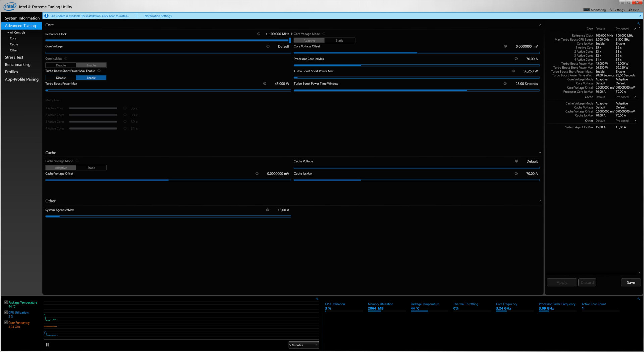The width and height of the screenshot is (644, 352).
Task: Click the update available install link
Action: (90, 16)
